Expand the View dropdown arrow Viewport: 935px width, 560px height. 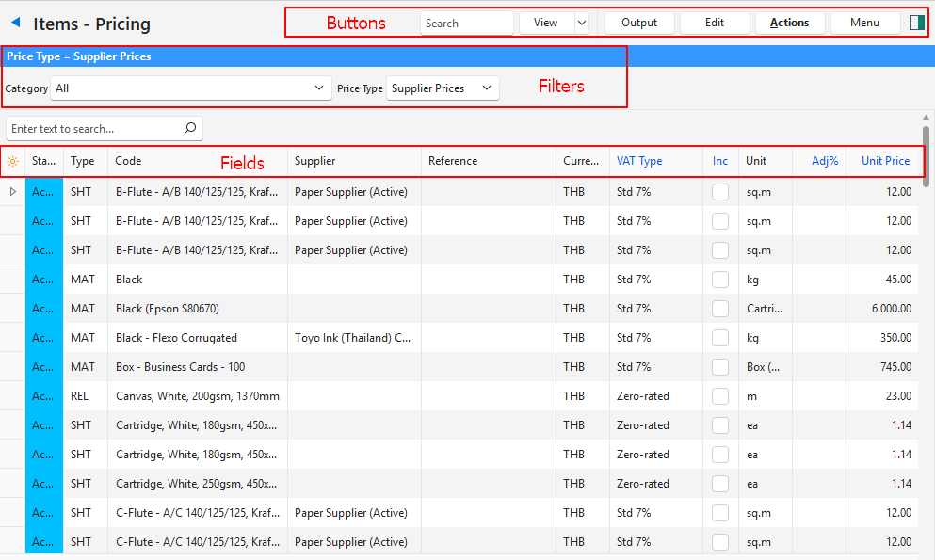581,23
